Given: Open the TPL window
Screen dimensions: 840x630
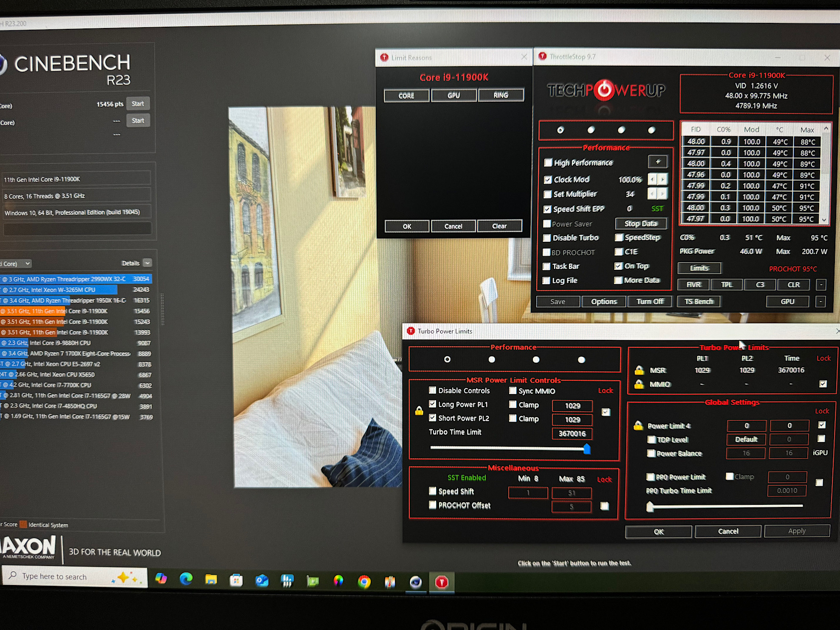Looking at the screenshot, I should [727, 285].
